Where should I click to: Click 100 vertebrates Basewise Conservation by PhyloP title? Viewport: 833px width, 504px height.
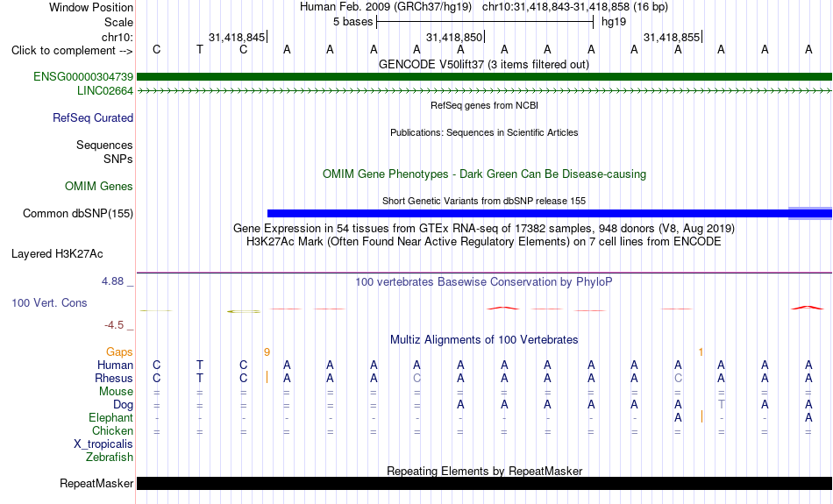484,282
